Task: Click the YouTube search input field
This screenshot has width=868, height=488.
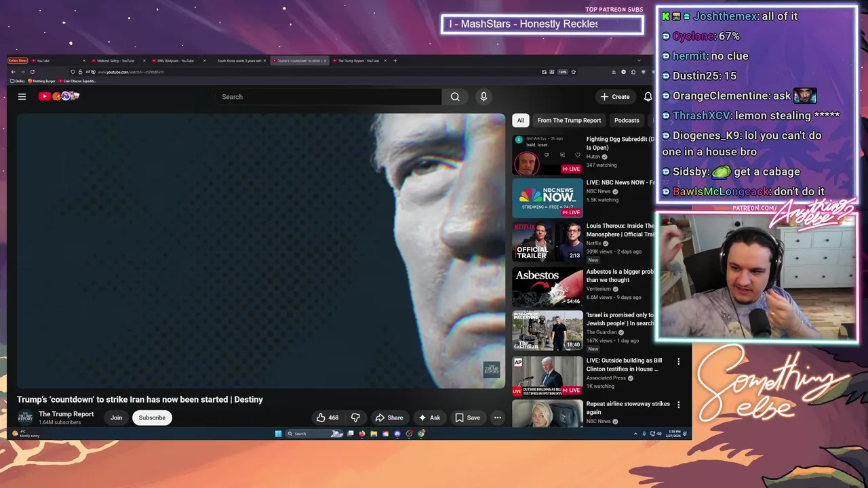Action: click(x=328, y=97)
